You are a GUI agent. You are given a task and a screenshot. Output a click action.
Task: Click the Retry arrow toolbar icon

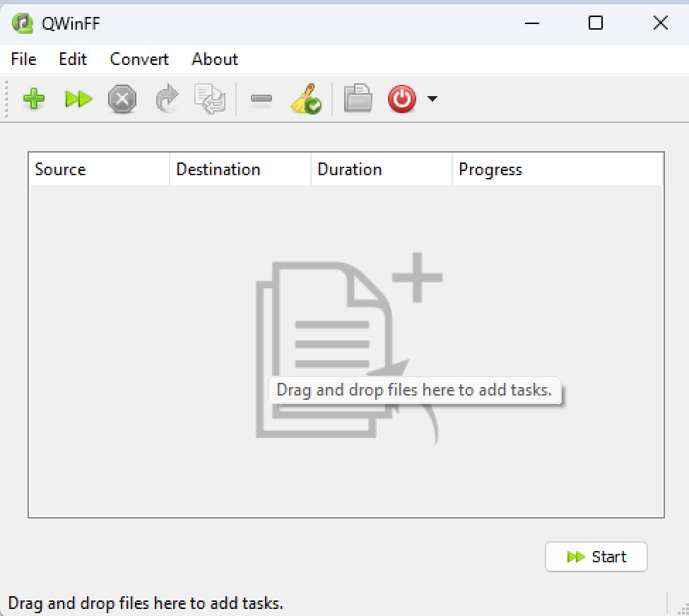(x=167, y=99)
